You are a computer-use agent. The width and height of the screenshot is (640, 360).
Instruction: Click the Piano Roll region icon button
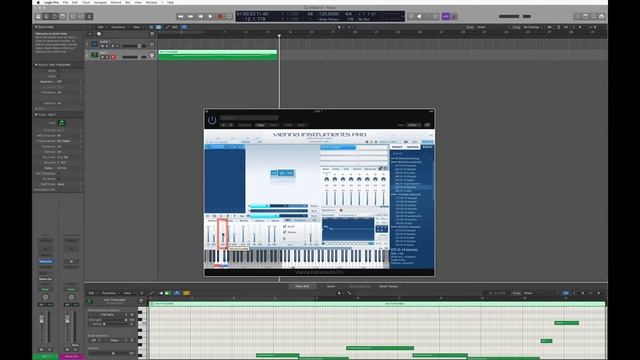89,302
